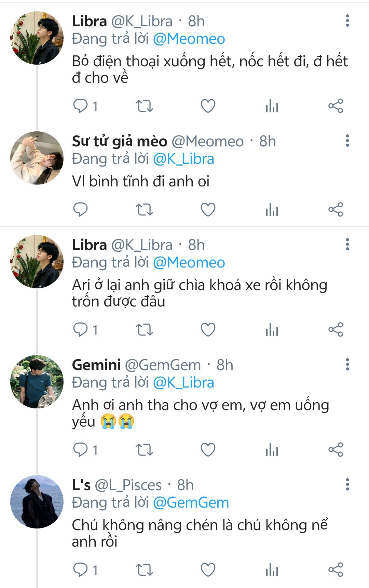
Task: Reply to Libra's tweet about bỏ điện thoại
Action: click(x=81, y=106)
